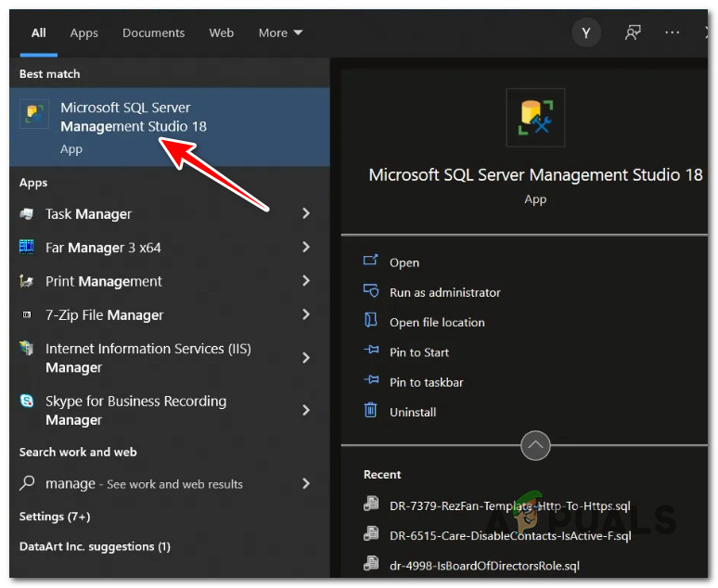The width and height of the screenshot is (718, 588).
Task: Click the Open action icon
Action: [370, 261]
